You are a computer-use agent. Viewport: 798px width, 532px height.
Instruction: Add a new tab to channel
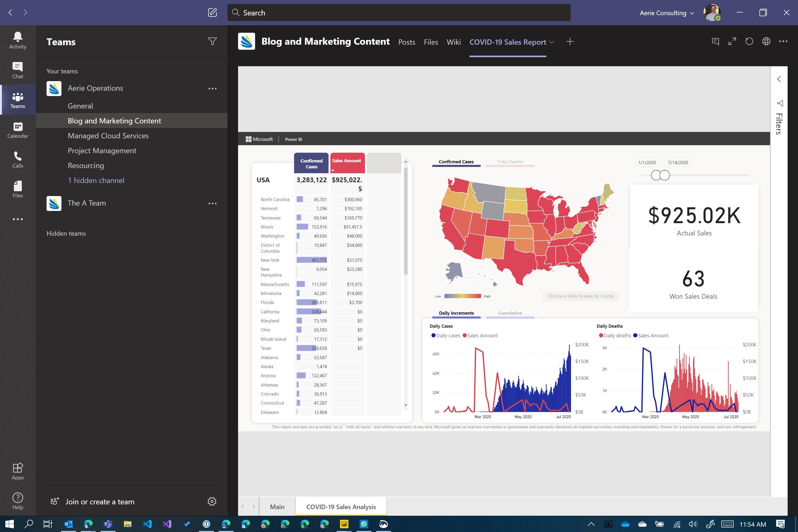(570, 42)
